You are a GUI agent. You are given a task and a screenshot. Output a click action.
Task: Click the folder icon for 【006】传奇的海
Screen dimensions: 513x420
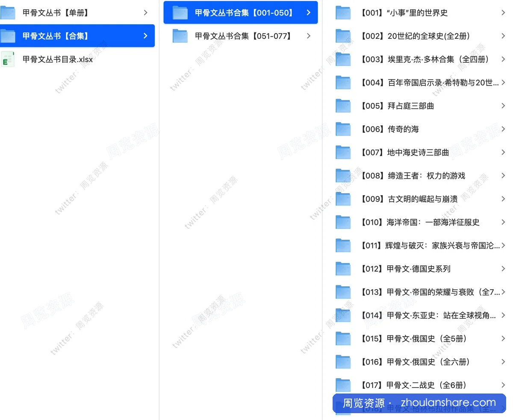[x=343, y=129]
